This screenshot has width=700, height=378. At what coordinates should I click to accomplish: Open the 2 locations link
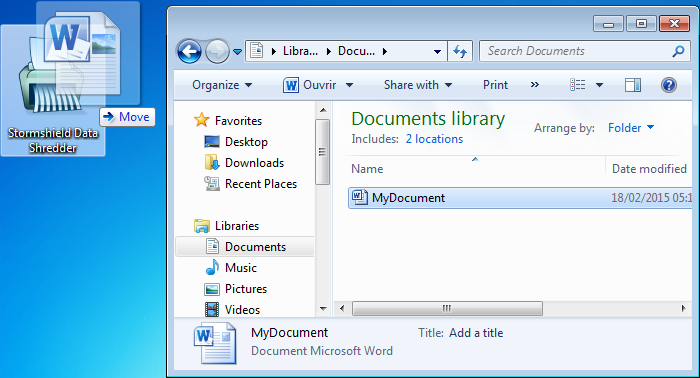tap(434, 139)
